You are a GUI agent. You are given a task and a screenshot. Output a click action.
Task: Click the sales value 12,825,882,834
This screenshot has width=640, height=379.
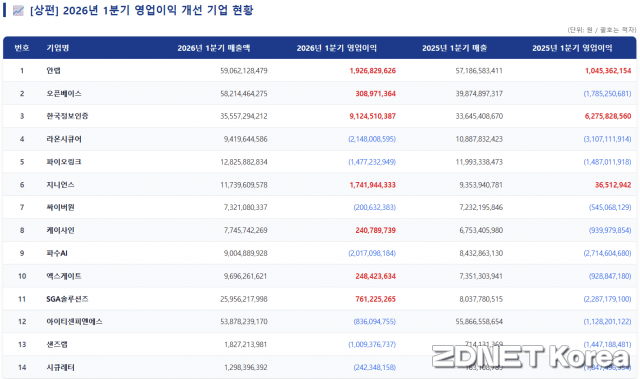pos(244,162)
